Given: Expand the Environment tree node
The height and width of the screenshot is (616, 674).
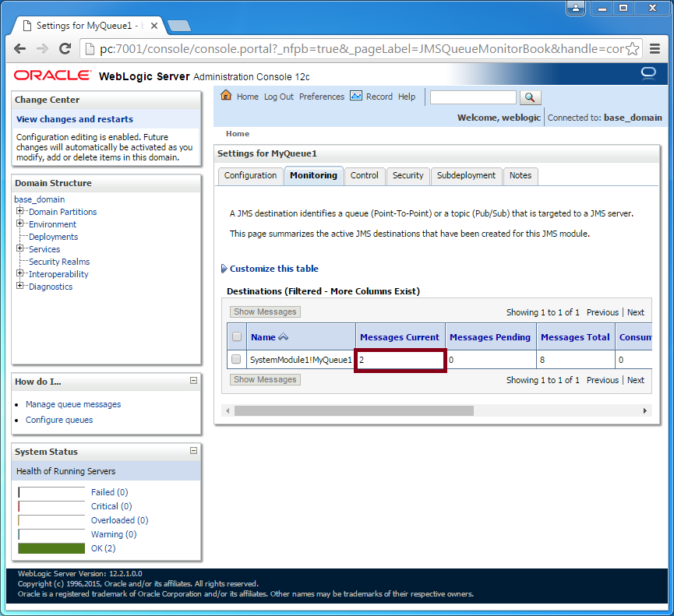Looking at the screenshot, I should (19, 224).
